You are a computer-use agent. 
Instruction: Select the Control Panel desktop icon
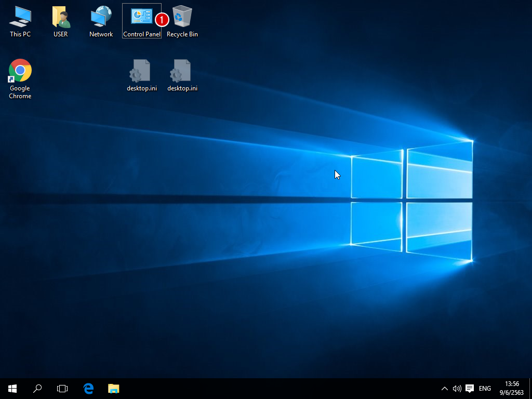click(x=141, y=17)
